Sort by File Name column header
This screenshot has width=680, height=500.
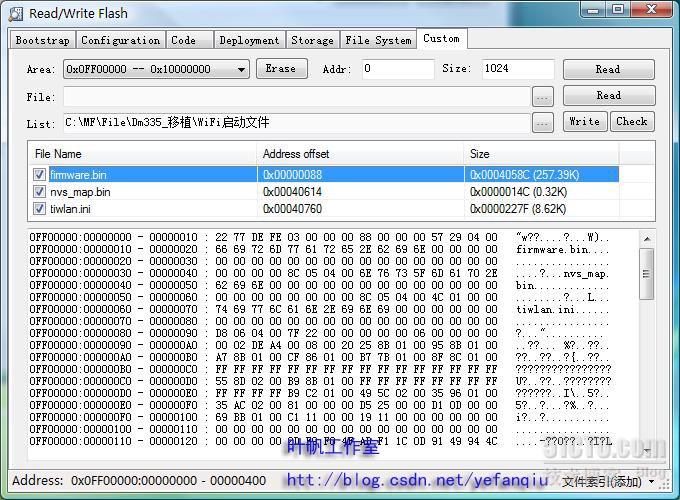pyautogui.click(x=143, y=154)
